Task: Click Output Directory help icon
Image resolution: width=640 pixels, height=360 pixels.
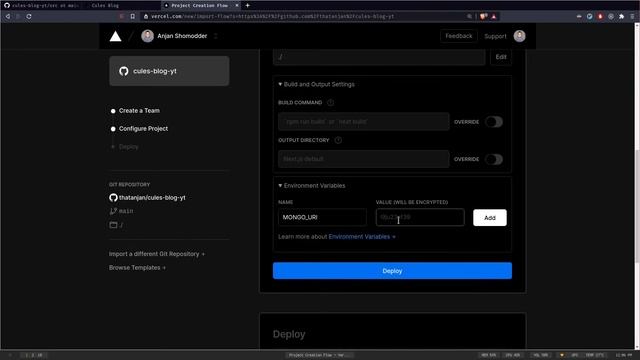Action: point(338,140)
